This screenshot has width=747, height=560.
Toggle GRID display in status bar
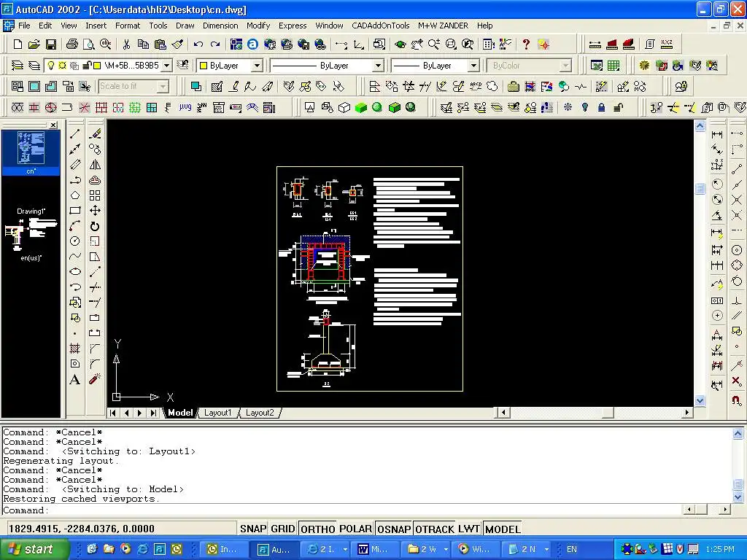pos(282,529)
